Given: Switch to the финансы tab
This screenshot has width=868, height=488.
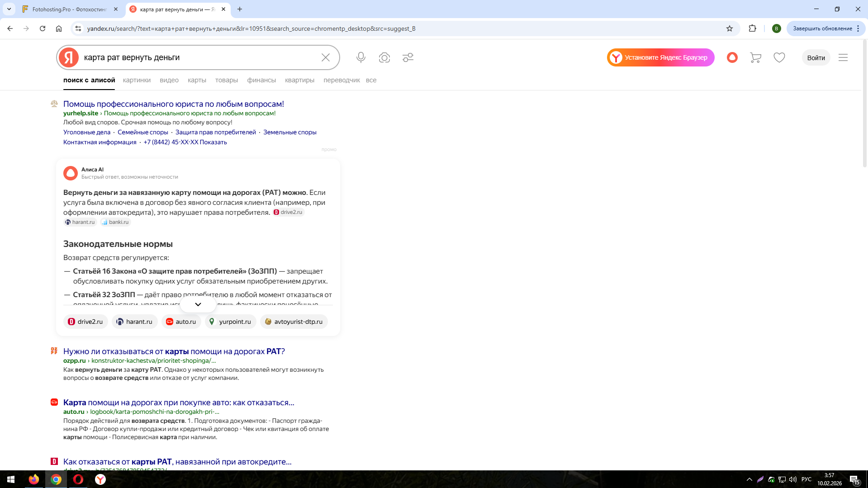Looking at the screenshot, I should 261,80.
